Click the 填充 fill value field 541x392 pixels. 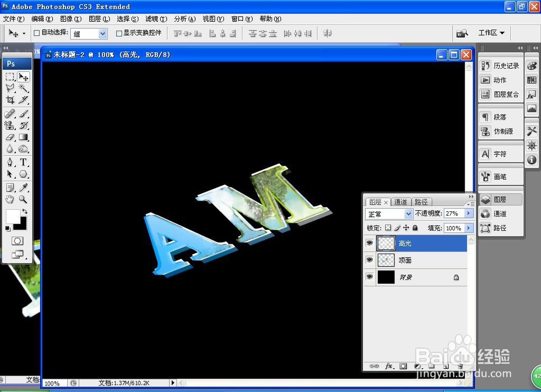click(453, 228)
